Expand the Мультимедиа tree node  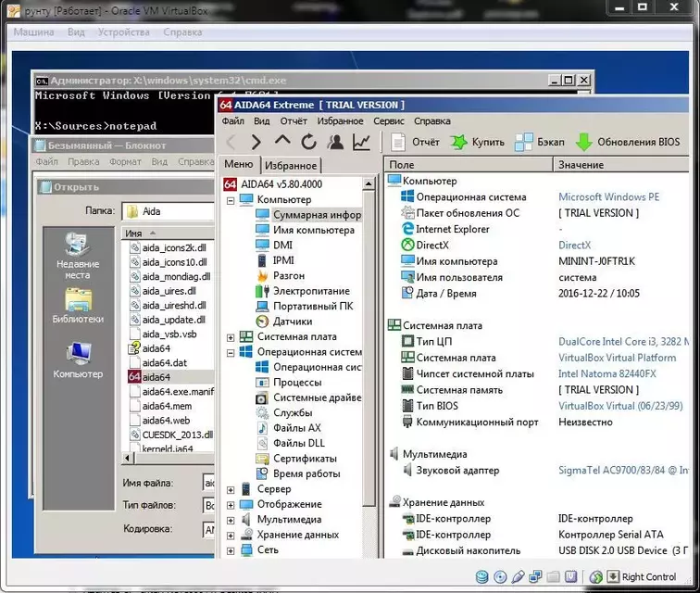(231, 520)
